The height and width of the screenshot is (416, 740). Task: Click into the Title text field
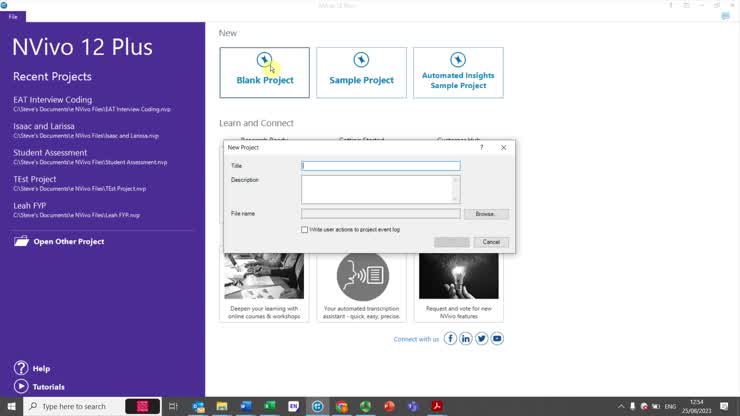coord(380,166)
